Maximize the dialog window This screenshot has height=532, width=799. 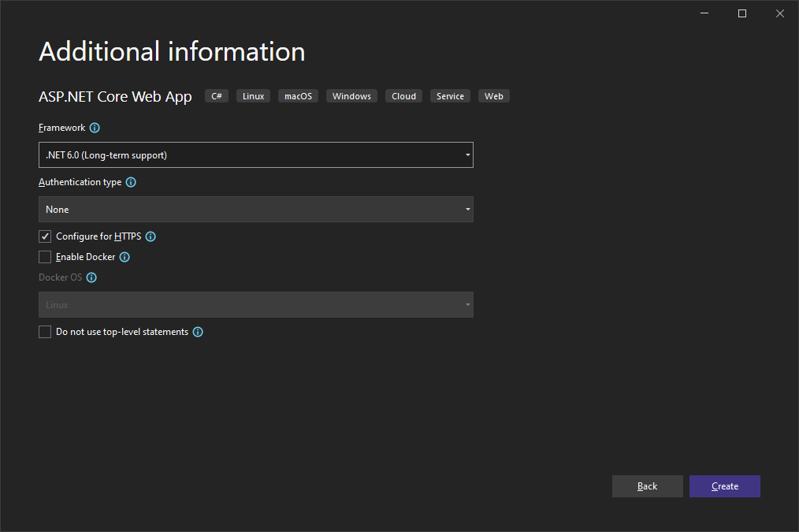pos(742,13)
